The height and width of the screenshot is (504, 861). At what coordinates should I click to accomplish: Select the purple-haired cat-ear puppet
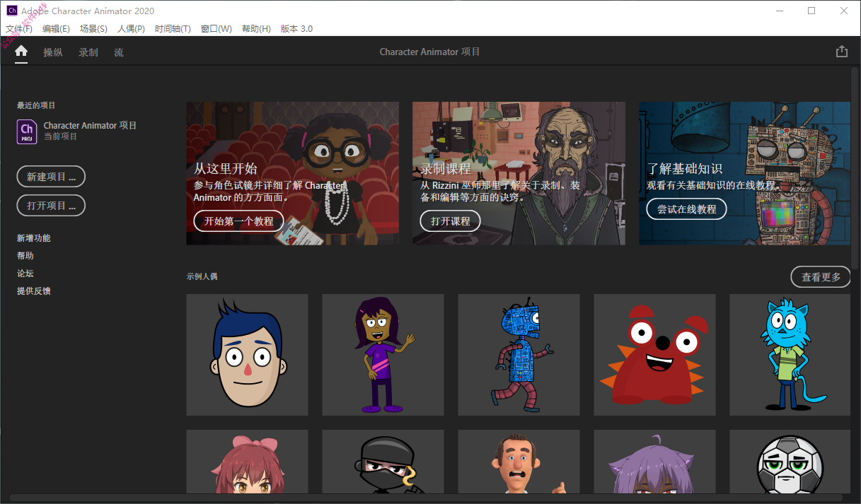pos(655,462)
